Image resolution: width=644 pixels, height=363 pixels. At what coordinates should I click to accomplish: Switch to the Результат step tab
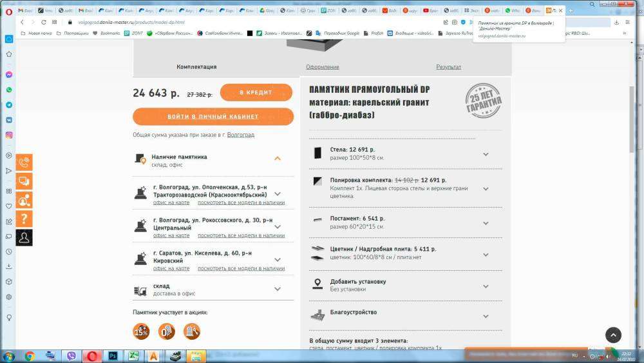point(448,67)
